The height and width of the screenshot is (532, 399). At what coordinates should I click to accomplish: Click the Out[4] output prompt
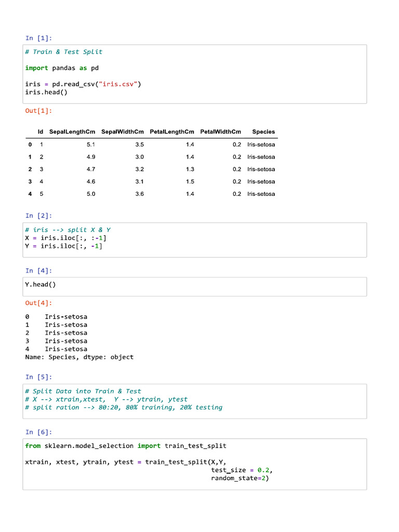(x=39, y=303)
